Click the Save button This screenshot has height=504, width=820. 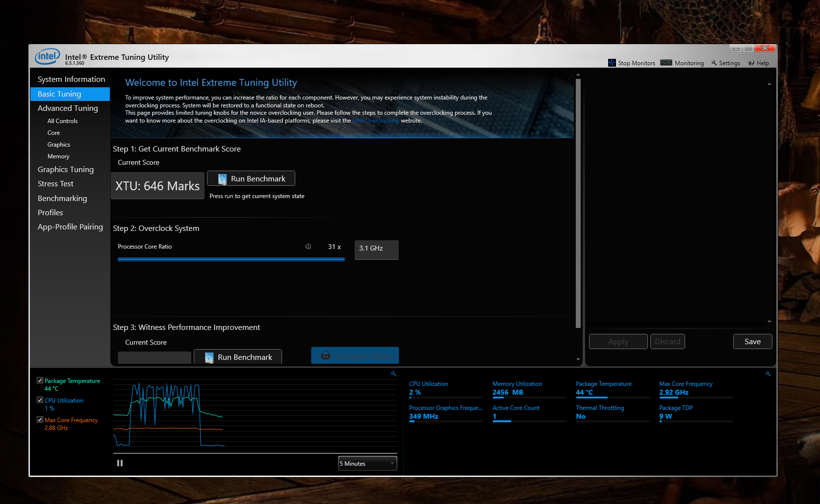click(753, 341)
